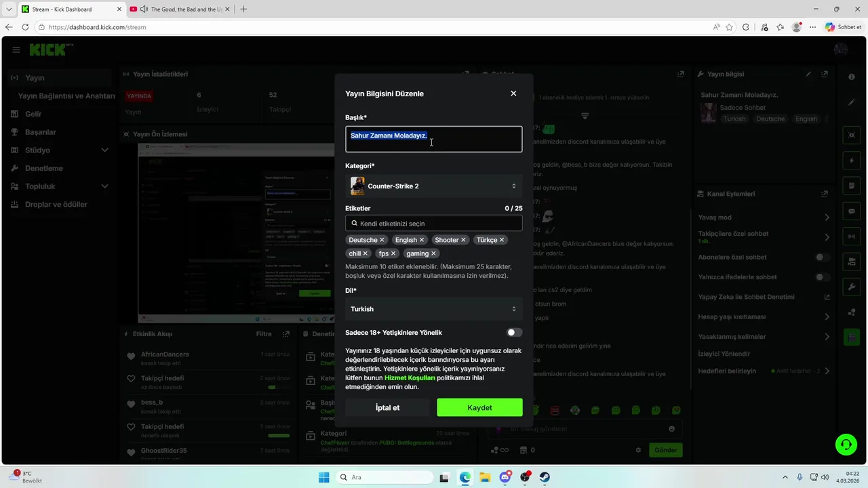Remove the chill tag
The image size is (868, 488).
[365, 253]
